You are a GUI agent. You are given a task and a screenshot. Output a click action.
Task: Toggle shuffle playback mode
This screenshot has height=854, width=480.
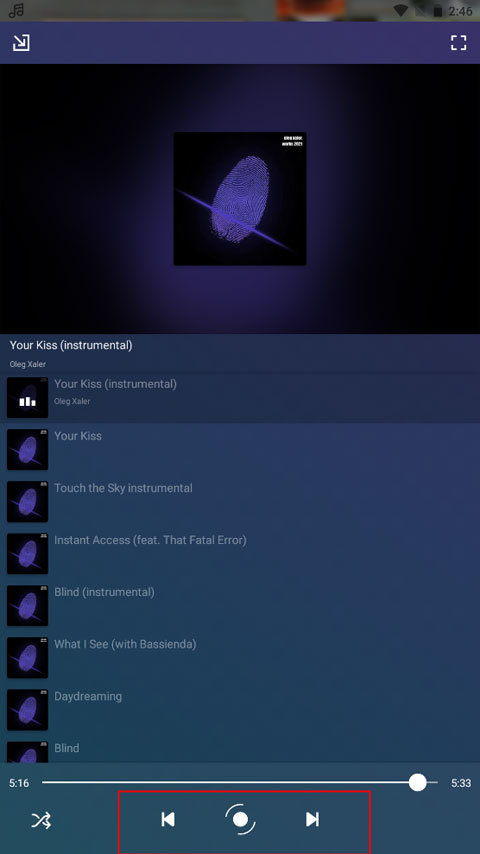(41, 820)
